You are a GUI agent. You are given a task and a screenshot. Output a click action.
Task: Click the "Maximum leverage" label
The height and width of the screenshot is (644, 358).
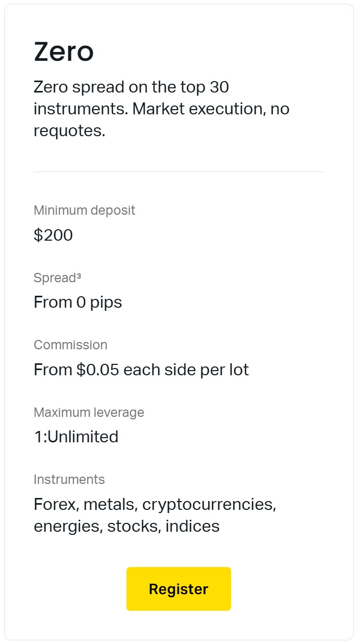pyautogui.click(x=88, y=413)
